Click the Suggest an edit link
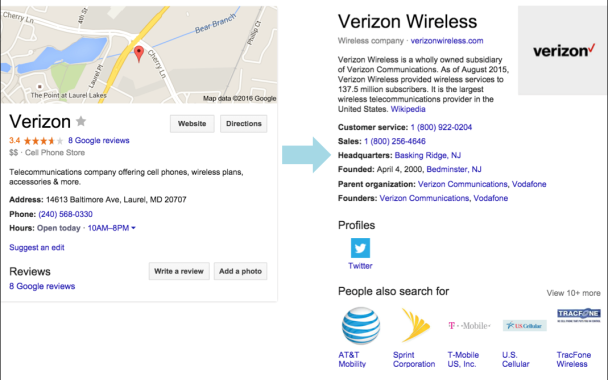This screenshot has height=380, width=608. coord(37,247)
